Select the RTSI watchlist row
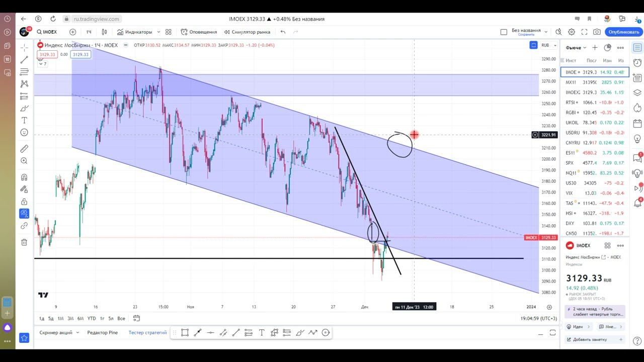The height and width of the screenshot is (362, 644). coord(595,103)
